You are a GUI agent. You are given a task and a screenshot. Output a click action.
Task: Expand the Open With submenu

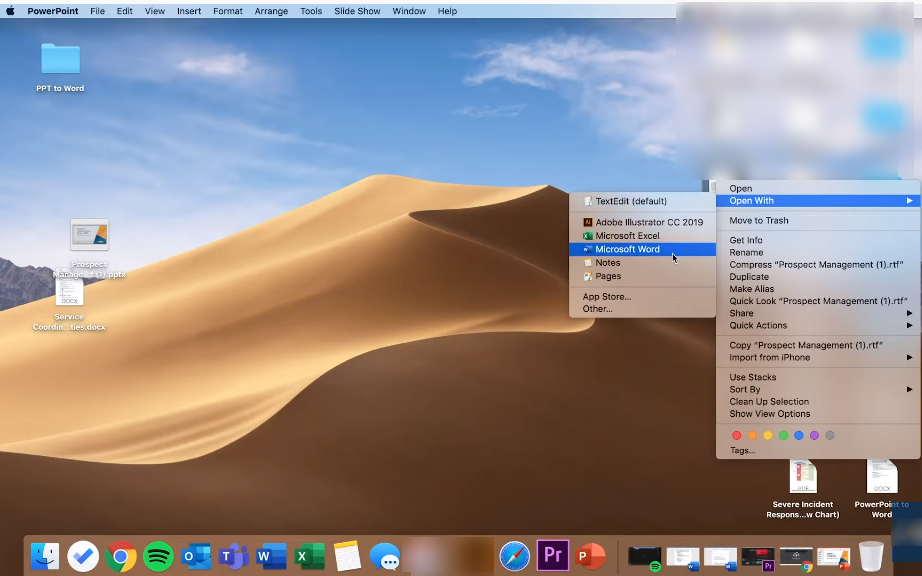pos(818,201)
